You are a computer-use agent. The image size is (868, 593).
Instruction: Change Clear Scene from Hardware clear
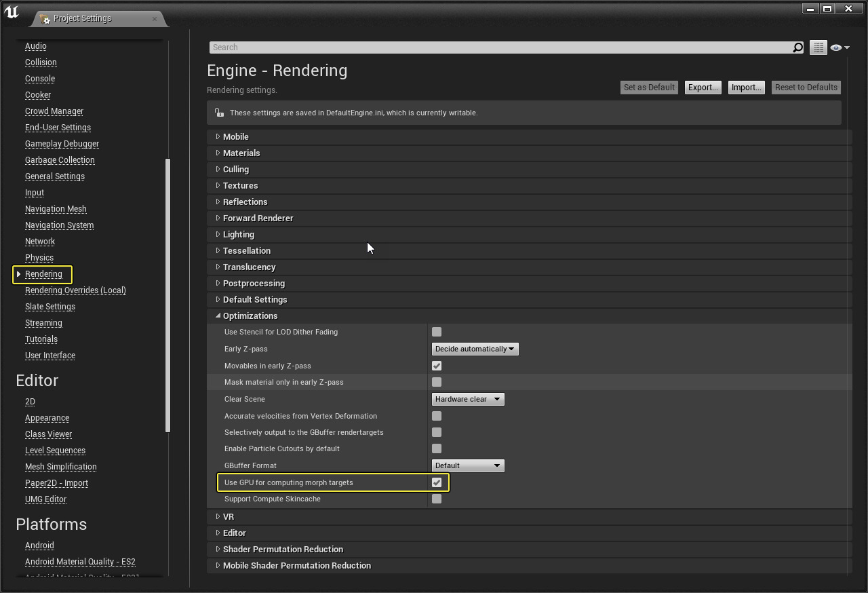pos(468,399)
